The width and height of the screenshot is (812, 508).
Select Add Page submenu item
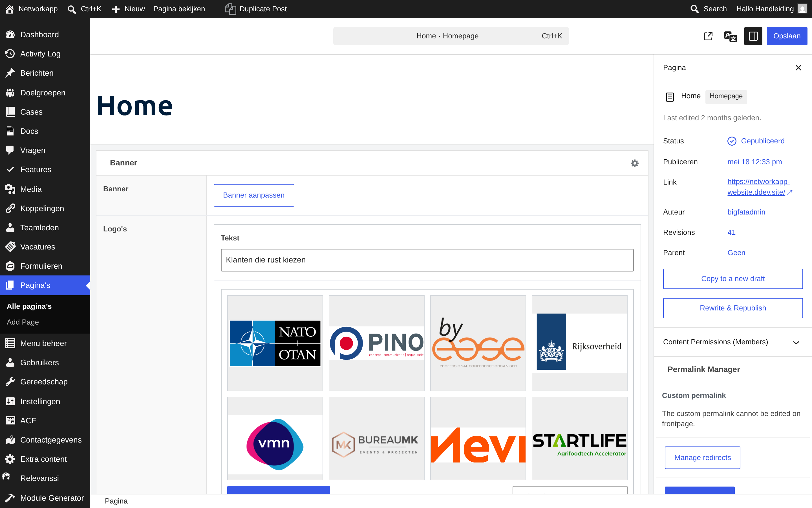coord(23,322)
